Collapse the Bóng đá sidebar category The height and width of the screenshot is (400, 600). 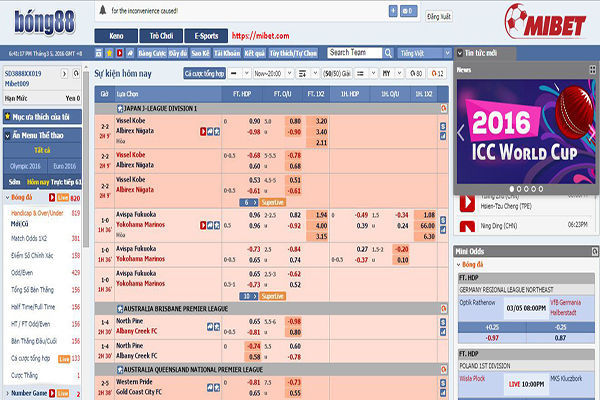7,198
